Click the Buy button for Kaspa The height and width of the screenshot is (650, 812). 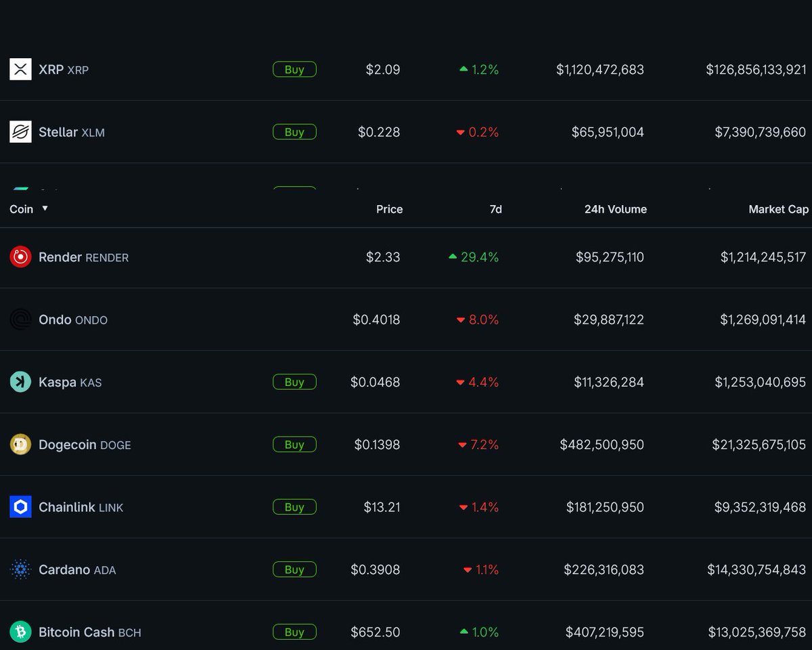pyautogui.click(x=294, y=382)
